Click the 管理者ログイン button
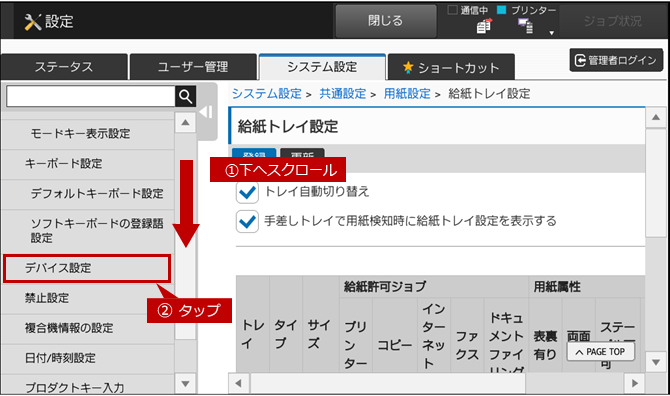This screenshot has width=670, height=396. 616,60
